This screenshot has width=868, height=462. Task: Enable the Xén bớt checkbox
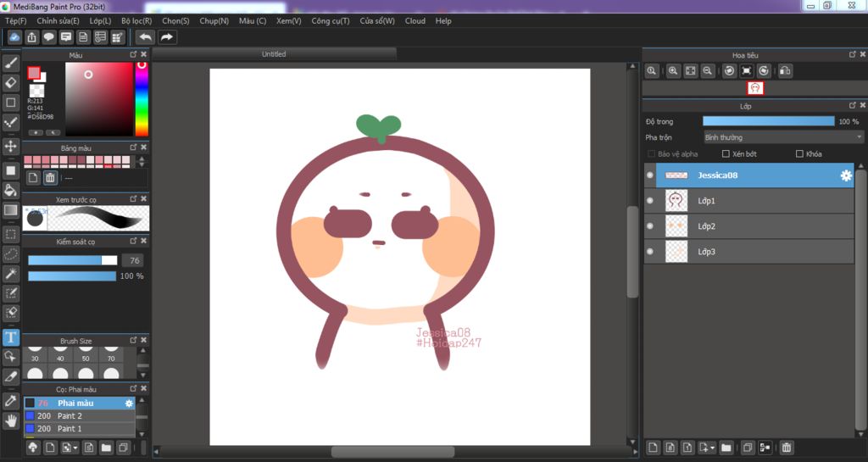pos(726,153)
